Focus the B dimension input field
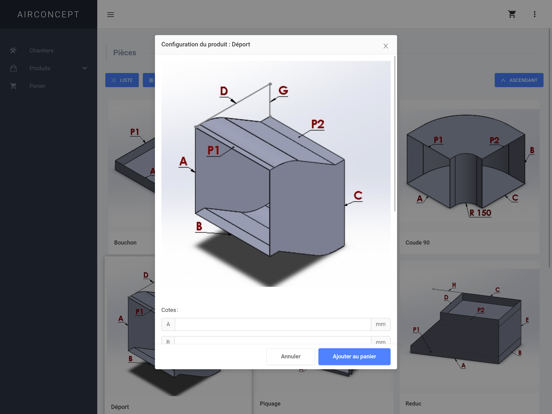The height and width of the screenshot is (414, 552). pyautogui.click(x=273, y=341)
